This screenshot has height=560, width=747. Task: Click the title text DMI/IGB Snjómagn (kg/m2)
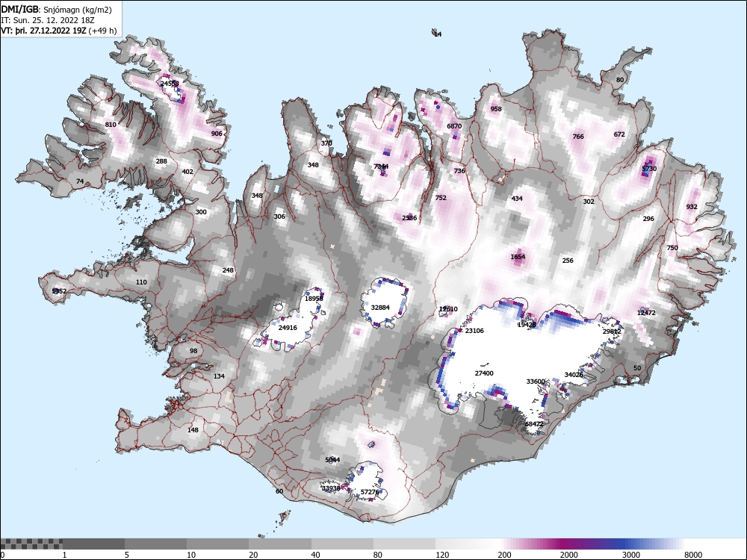point(56,10)
